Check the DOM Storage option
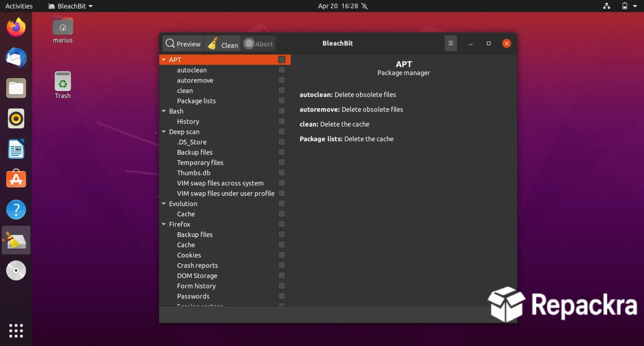This screenshot has height=346, width=644. [282, 276]
